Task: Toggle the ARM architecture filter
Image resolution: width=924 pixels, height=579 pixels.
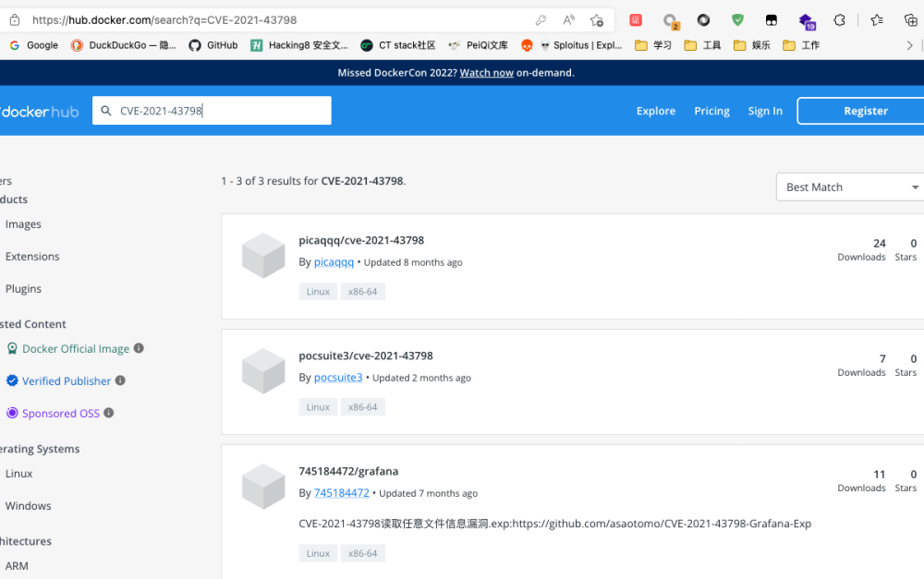Action: (x=17, y=566)
